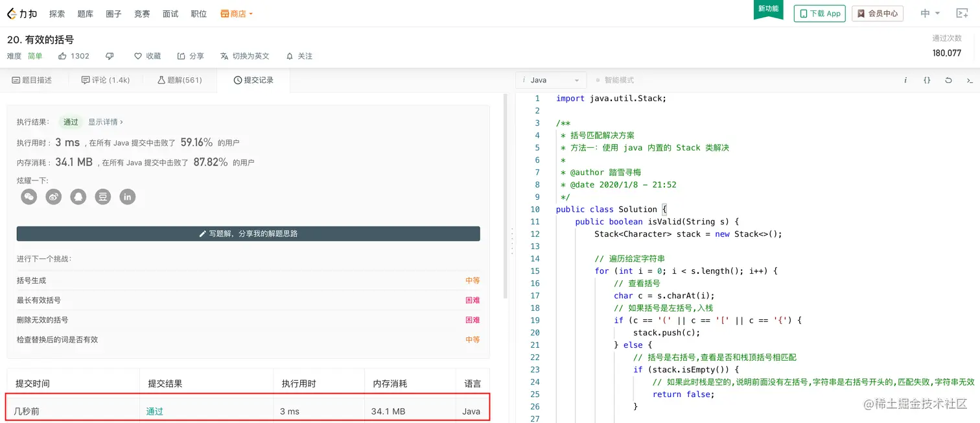Share result via Weibo icon
Screen dimensions: 980x423
(x=54, y=197)
